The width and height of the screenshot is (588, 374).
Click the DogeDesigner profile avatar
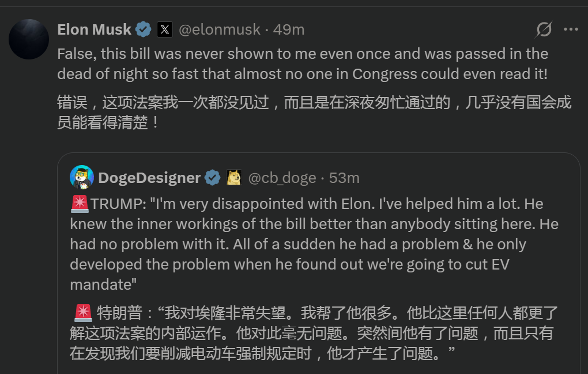[82, 177]
